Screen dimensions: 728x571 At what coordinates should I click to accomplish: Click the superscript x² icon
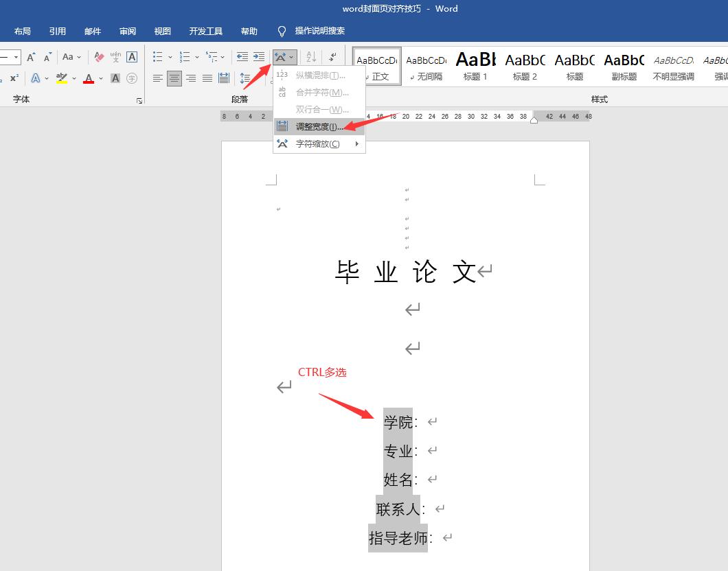(x=13, y=76)
